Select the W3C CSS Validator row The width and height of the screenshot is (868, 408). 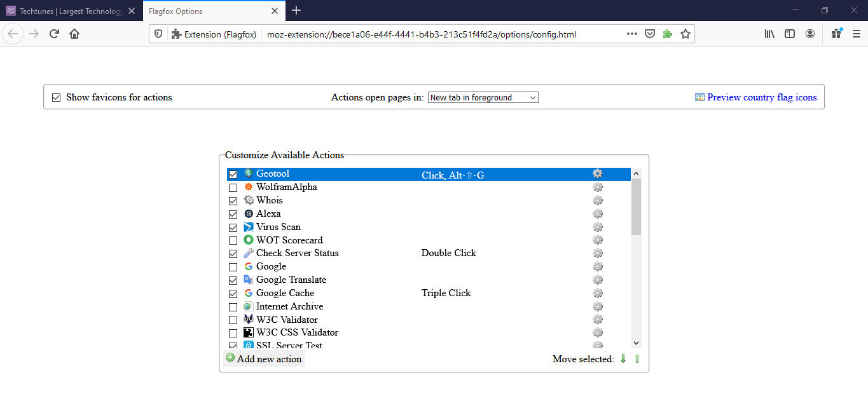(429, 332)
